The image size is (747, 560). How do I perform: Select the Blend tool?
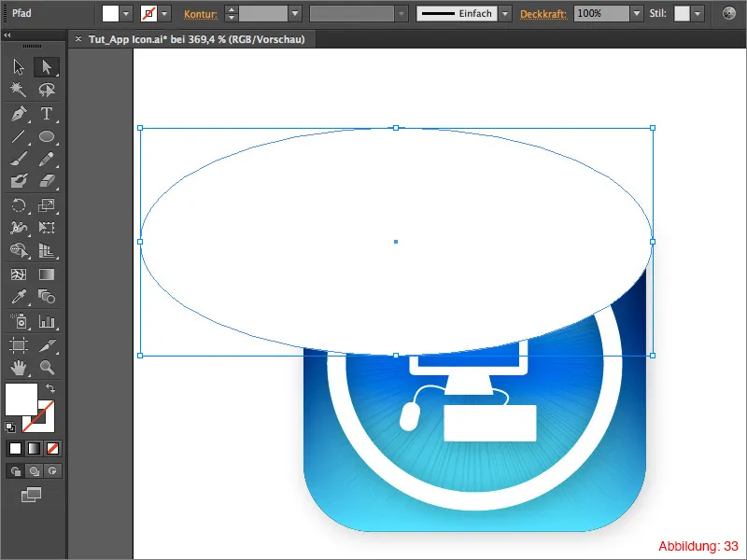tap(46, 297)
